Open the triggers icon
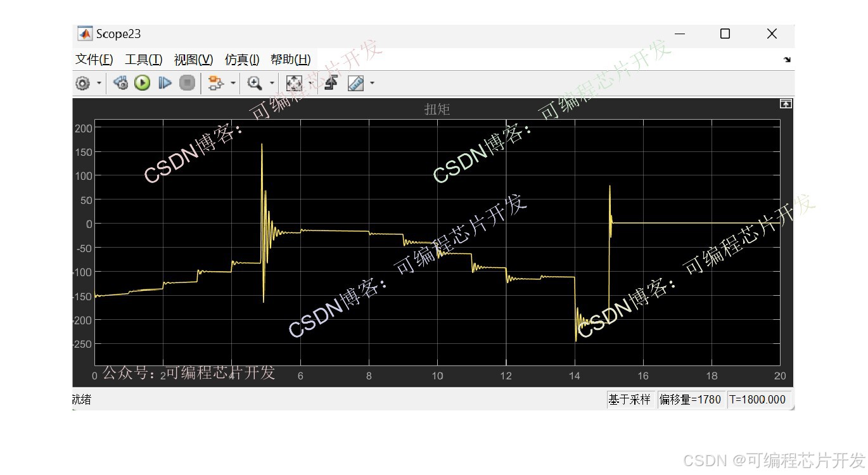Screen dimensions: 868x475 point(330,83)
